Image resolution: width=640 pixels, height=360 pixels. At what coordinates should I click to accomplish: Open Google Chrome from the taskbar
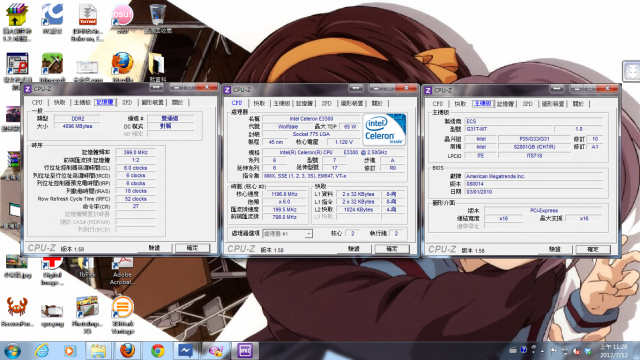pos(158,351)
